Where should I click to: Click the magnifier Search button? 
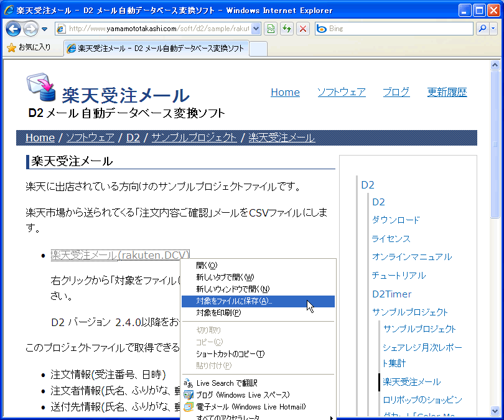coord(482,29)
